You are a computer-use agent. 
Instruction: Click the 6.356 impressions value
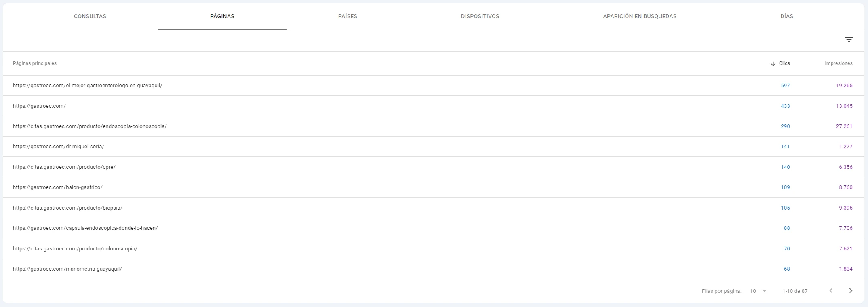pyautogui.click(x=846, y=167)
